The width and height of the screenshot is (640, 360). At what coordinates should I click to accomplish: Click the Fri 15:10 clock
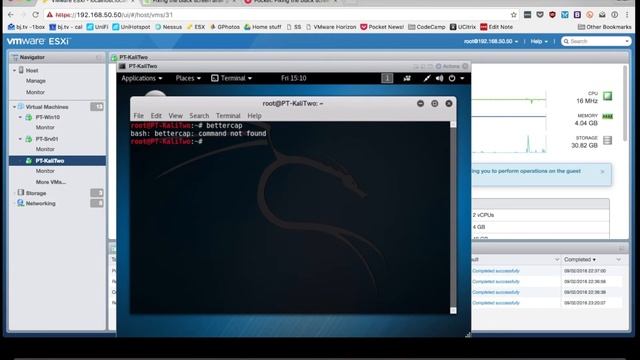coord(293,78)
